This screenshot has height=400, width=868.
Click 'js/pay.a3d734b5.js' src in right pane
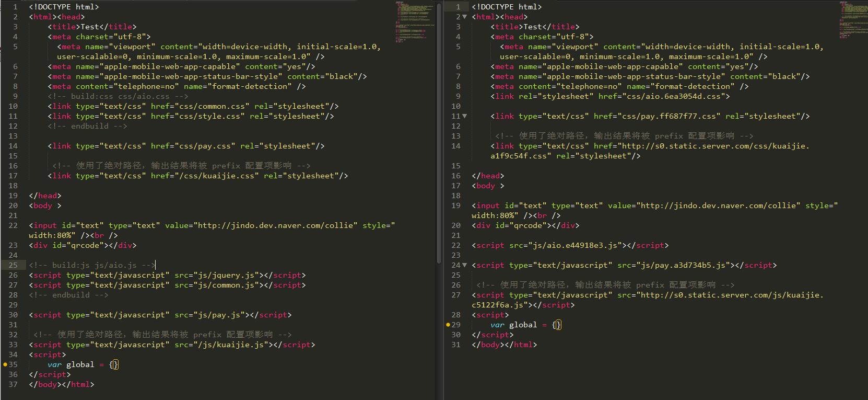(x=683, y=265)
